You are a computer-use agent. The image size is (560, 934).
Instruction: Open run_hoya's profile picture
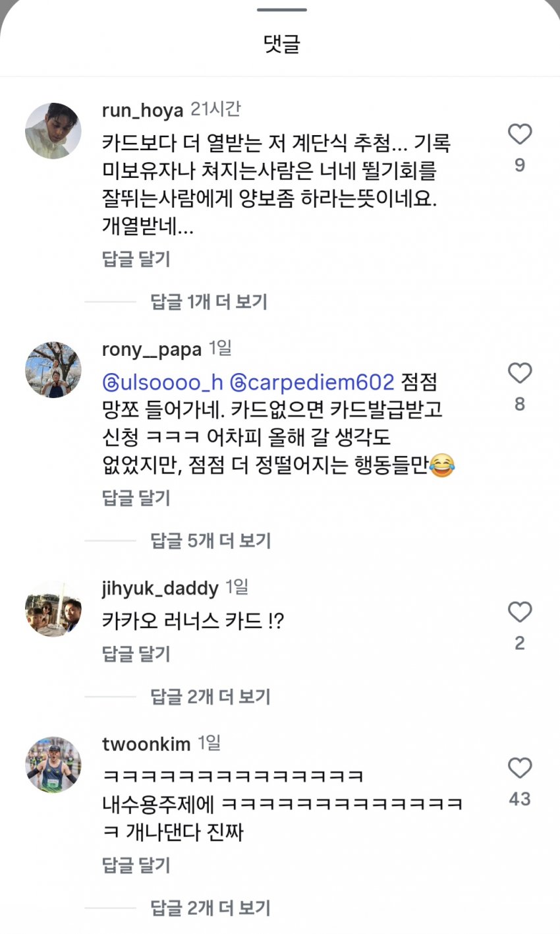pos(53,131)
